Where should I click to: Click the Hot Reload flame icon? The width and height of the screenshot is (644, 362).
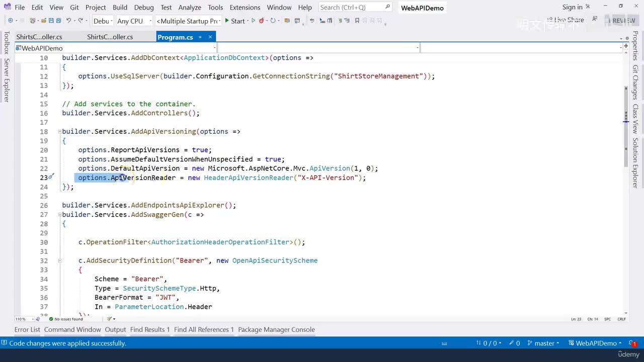[262, 21]
